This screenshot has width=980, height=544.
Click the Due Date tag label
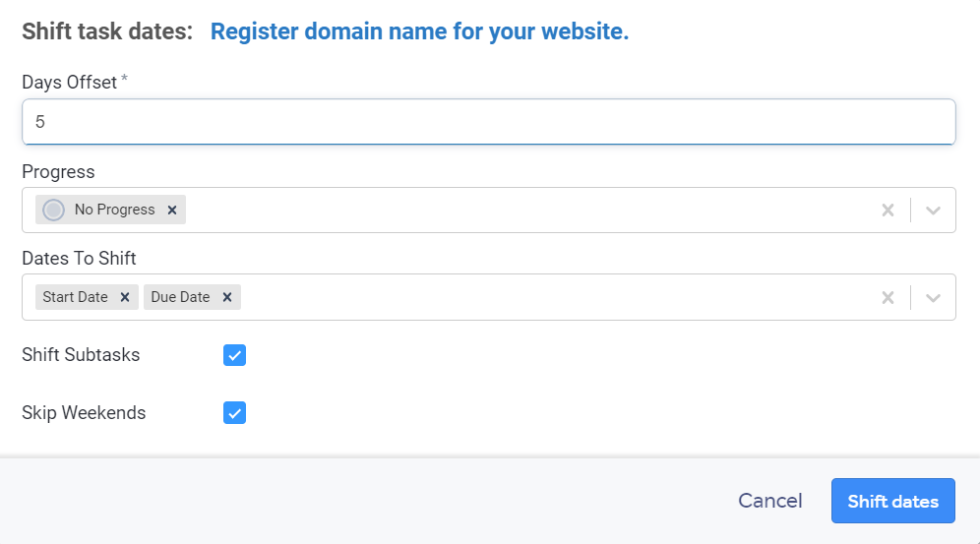[x=180, y=297]
